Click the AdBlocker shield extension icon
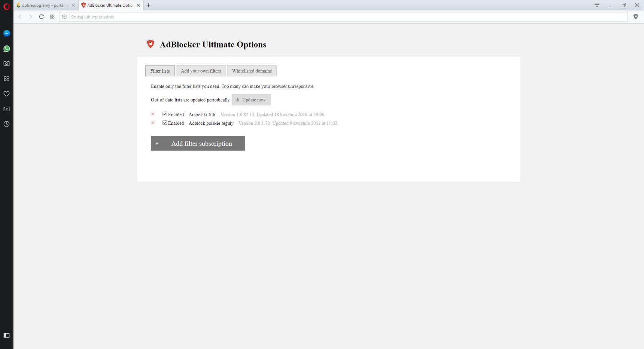Image resolution: width=644 pixels, height=349 pixels. pyautogui.click(x=635, y=16)
